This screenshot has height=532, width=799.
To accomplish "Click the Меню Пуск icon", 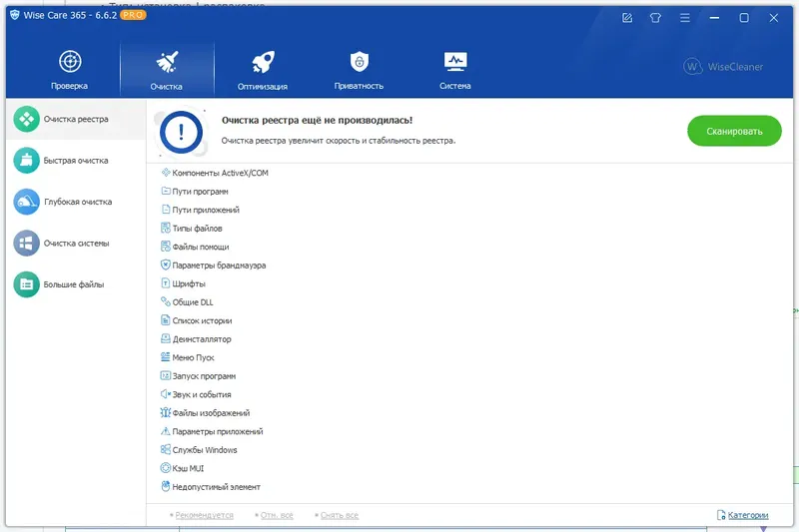I will 166,357.
